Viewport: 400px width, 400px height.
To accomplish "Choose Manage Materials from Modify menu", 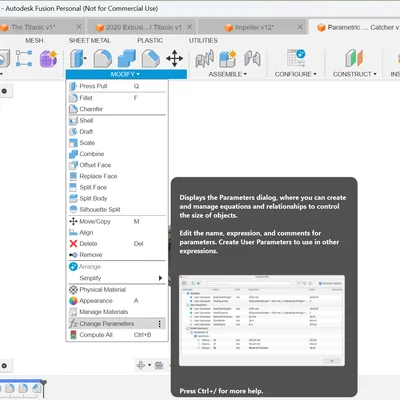I will [x=117, y=312].
